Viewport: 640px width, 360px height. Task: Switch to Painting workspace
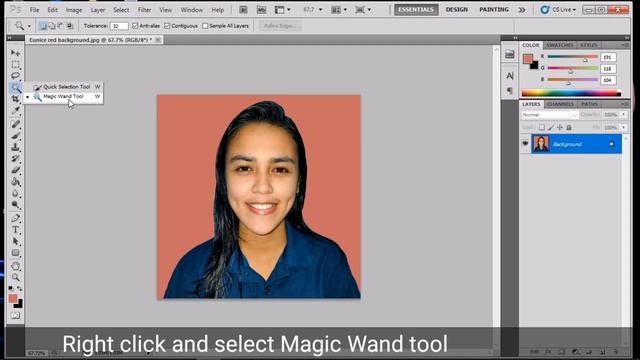click(494, 10)
